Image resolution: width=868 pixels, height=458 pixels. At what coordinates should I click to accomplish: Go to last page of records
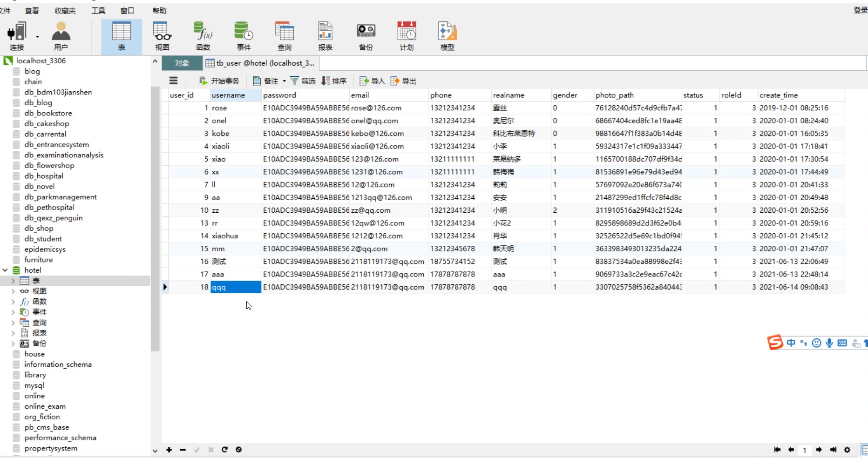(833, 450)
